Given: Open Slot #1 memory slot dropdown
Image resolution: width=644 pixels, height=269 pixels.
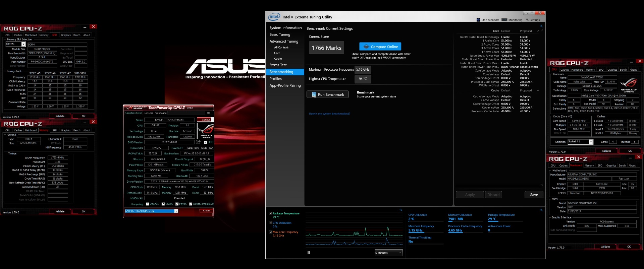Looking at the screenshot, I should 16,44.
